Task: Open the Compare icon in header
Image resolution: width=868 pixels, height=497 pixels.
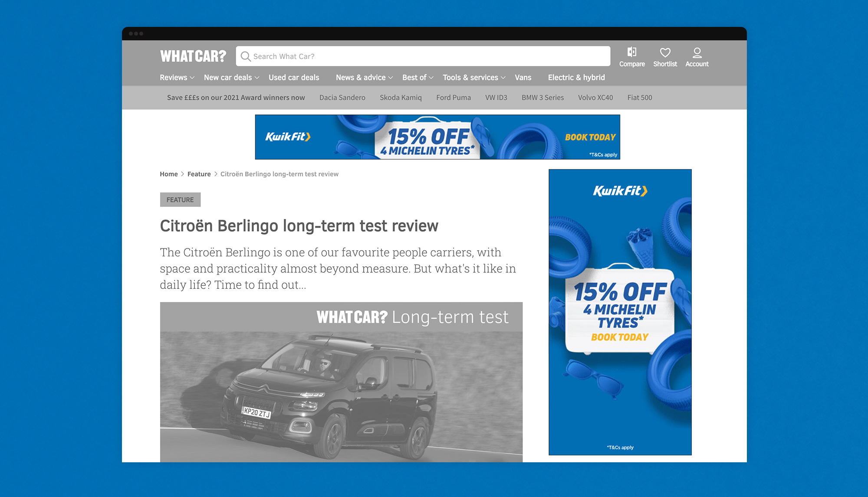Action: [632, 52]
